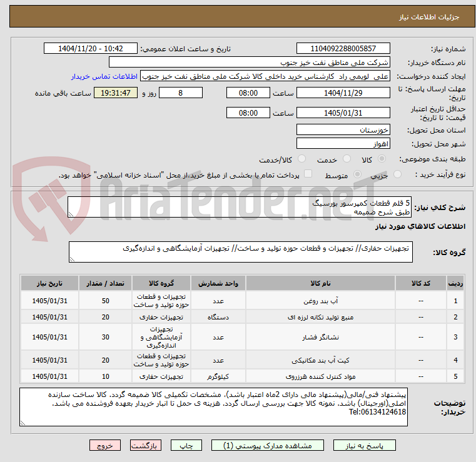The width and height of the screenshot is (476, 462).
Task: Click unit دستگاه in row 2
Action: [218, 317]
